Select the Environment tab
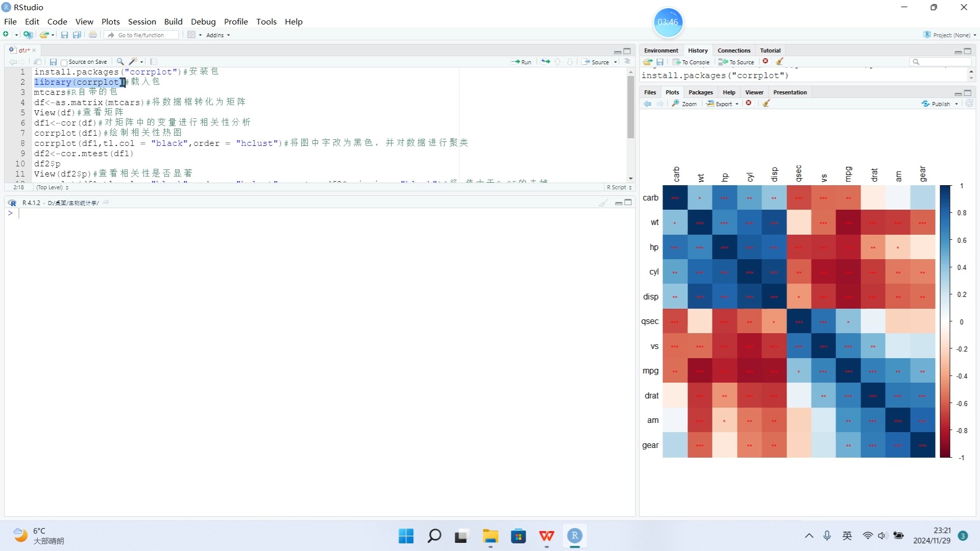This screenshot has width=980, height=551. [x=661, y=50]
